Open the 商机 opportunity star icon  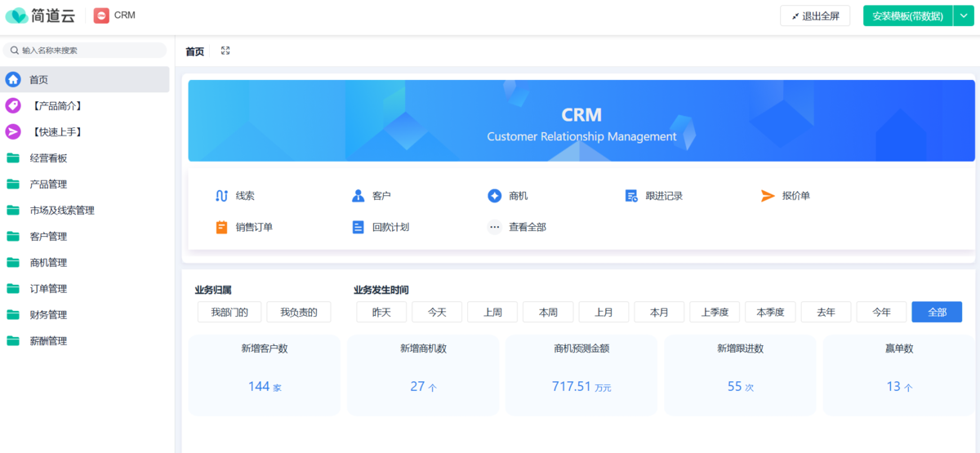[494, 196]
